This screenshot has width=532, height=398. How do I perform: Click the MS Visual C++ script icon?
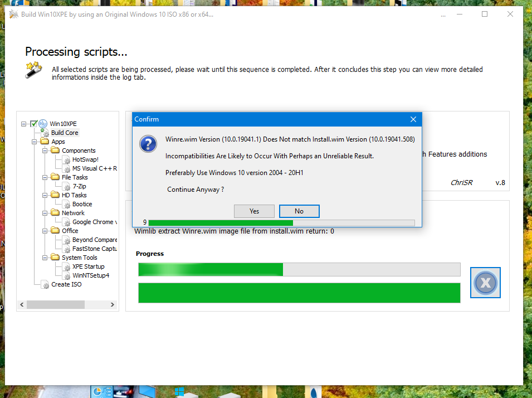tap(67, 168)
